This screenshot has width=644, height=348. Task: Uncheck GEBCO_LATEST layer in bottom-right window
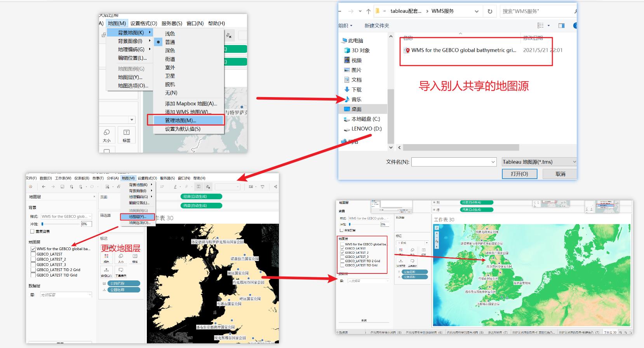pos(342,249)
